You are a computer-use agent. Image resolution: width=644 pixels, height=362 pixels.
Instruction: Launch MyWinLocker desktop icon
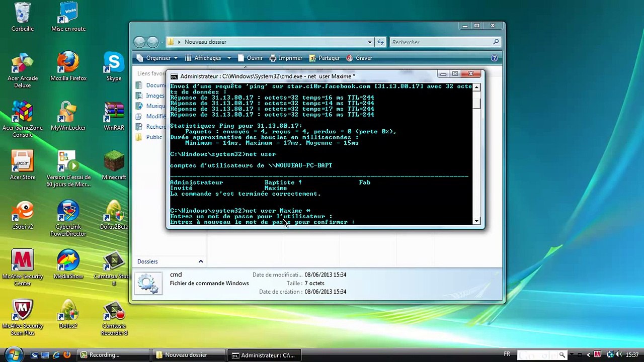coord(68,116)
